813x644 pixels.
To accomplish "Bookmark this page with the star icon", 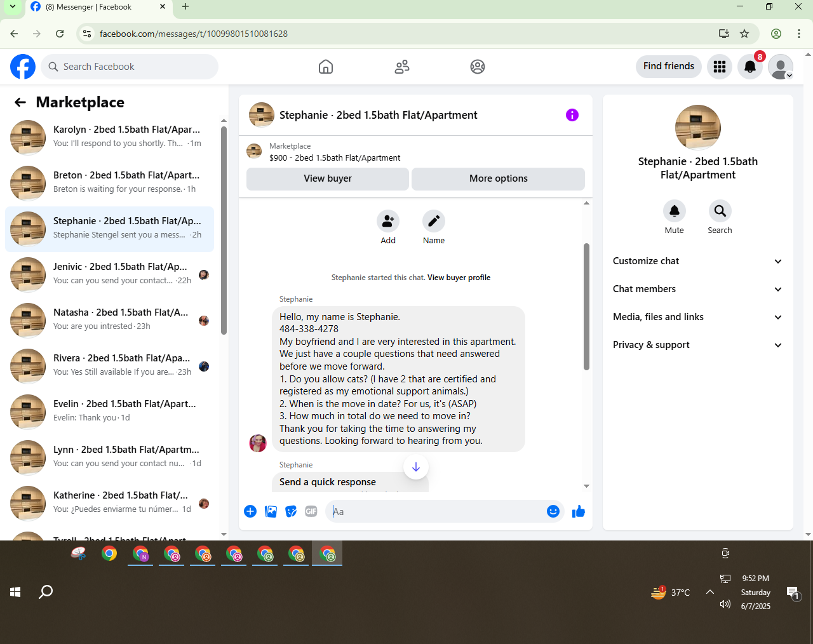I will [x=744, y=34].
